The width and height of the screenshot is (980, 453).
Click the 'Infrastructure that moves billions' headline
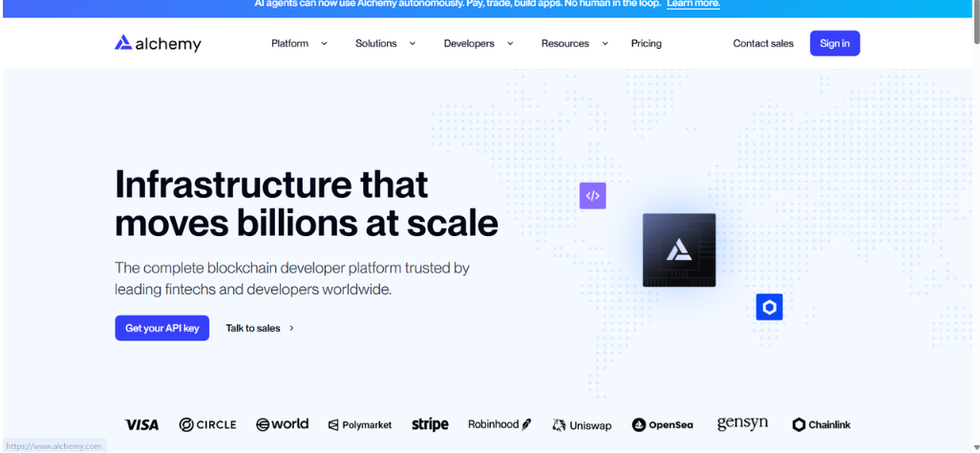click(x=307, y=204)
